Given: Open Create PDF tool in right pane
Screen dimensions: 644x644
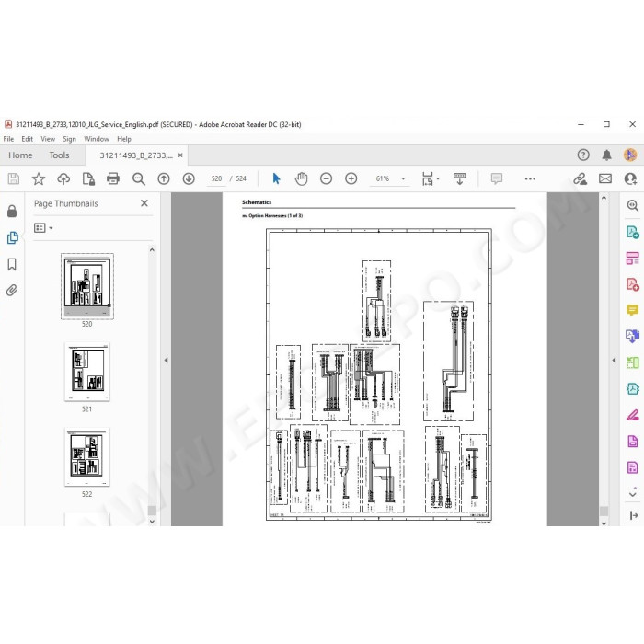Looking at the screenshot, I should tap(633, 284).
